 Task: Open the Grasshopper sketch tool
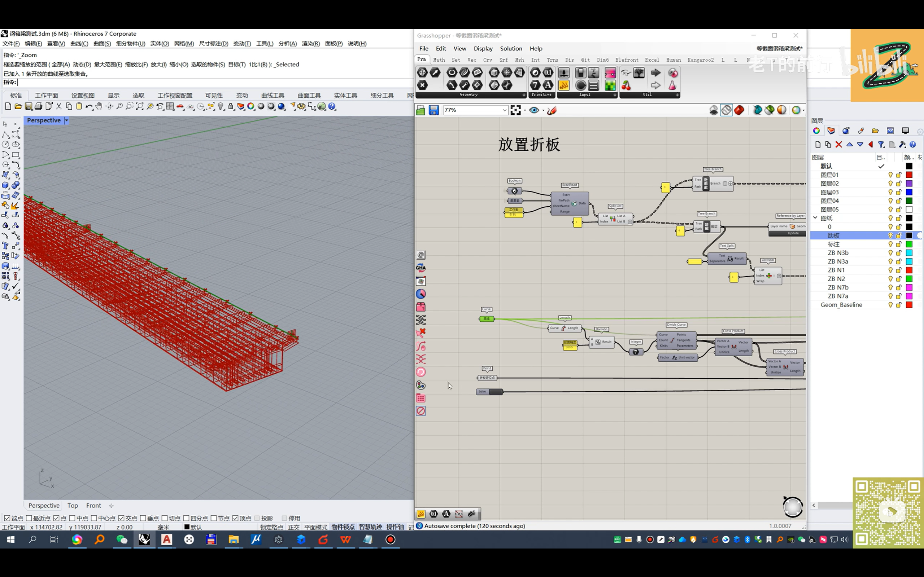[x=552, y=110]
